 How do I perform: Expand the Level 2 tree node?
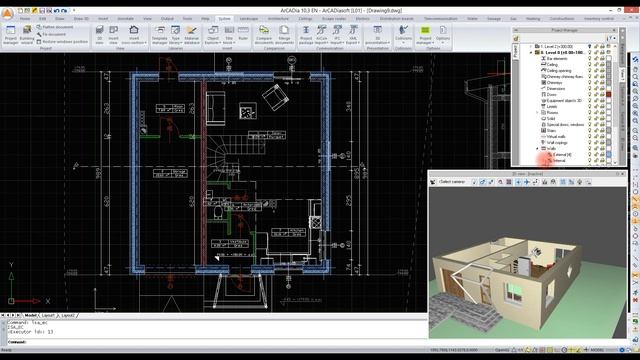pyautogui.click(x=531, y=47)
